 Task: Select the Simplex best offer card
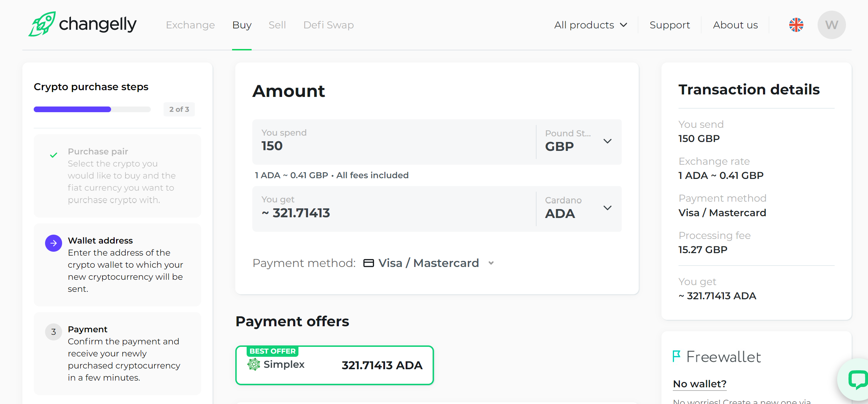(x=335, y=365)
